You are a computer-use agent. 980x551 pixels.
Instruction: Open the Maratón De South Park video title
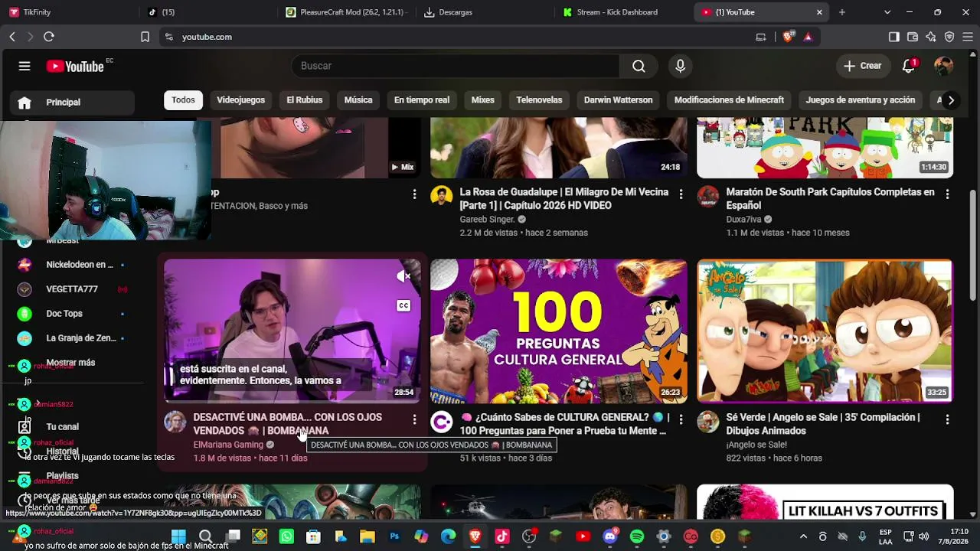pyautogui.click(x=830, y=199)
